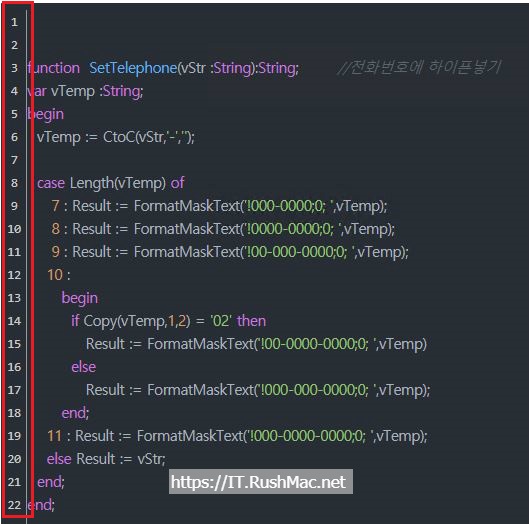The image size is (529, 524).
Task: Click the 'end;' on line 18
Action: (75, 413)
